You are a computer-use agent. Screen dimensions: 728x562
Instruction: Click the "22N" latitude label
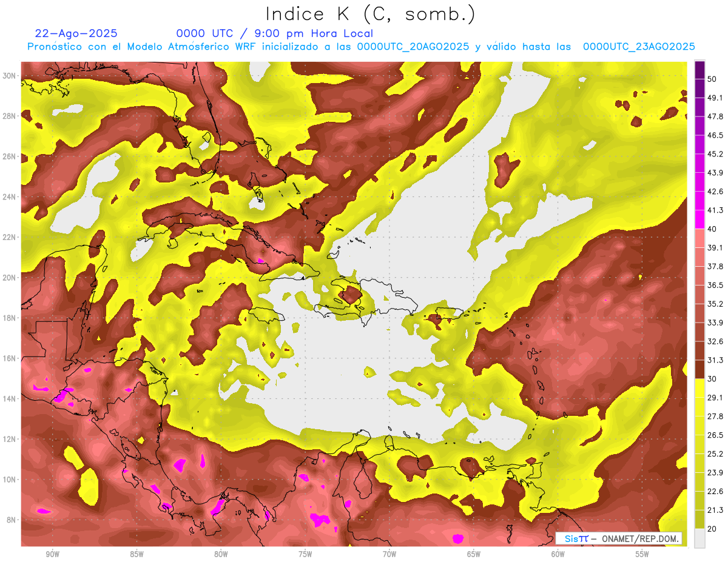coord(10,237)
